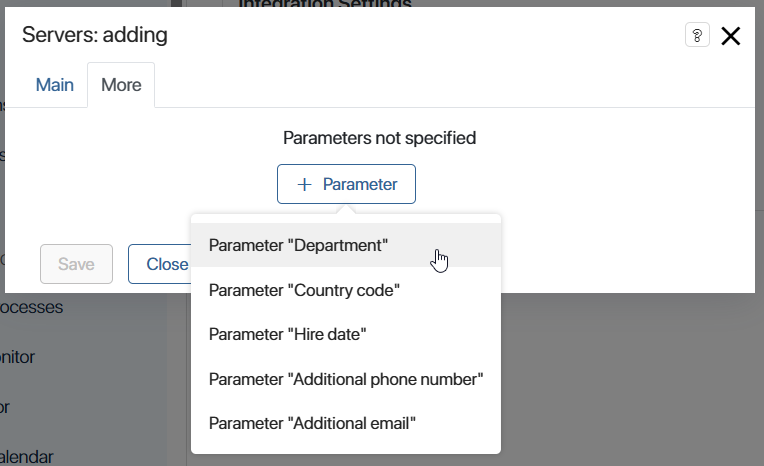
Task: Click the dark sidebar scrollbar thumb at top
Action: pos(176,3)
